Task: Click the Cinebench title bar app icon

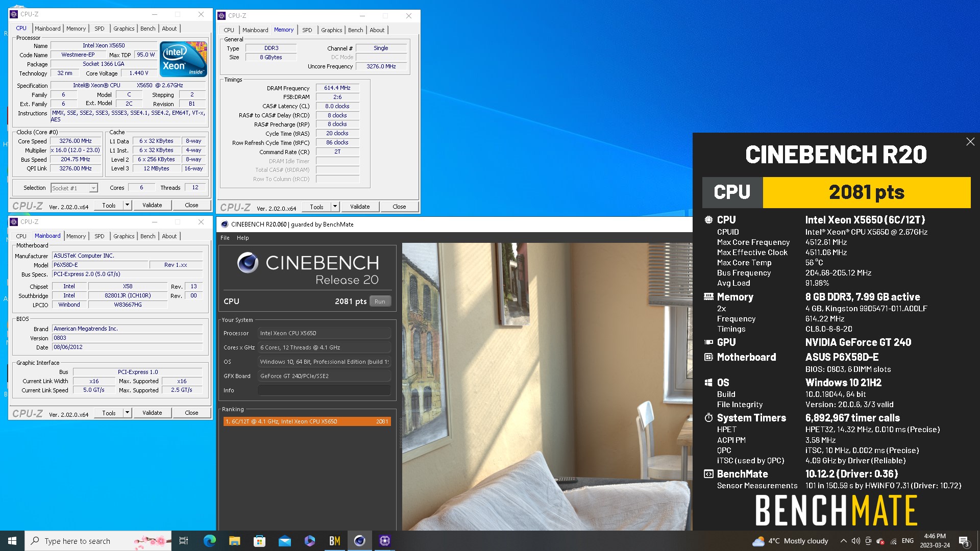Action: pos(225,224)
